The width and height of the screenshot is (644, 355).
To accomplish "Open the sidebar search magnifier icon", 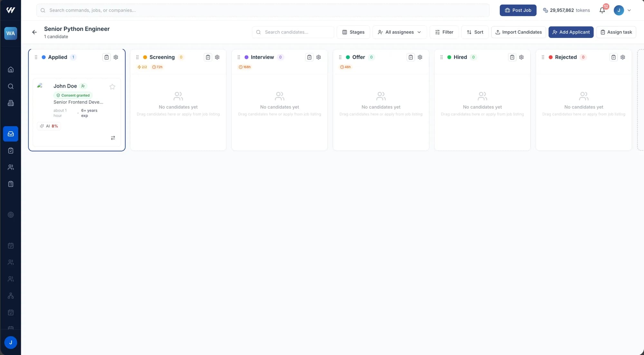I will pos(11,86).
